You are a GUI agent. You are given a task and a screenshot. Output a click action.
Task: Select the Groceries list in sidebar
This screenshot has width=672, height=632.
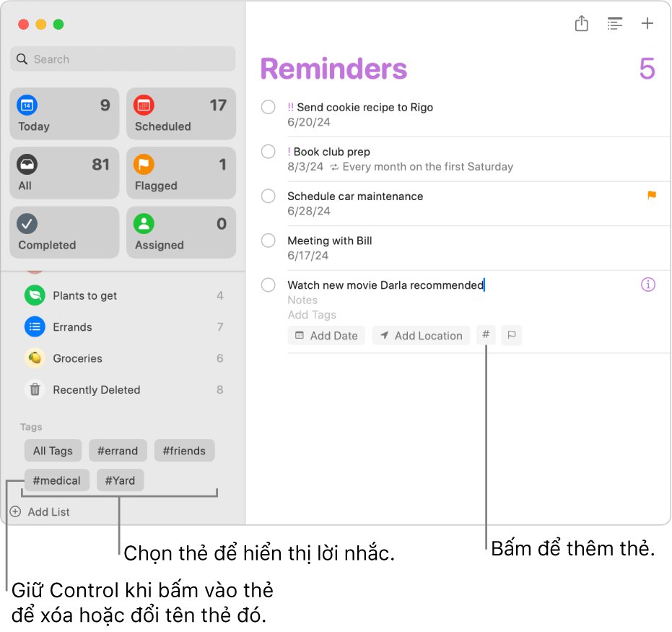77,358
